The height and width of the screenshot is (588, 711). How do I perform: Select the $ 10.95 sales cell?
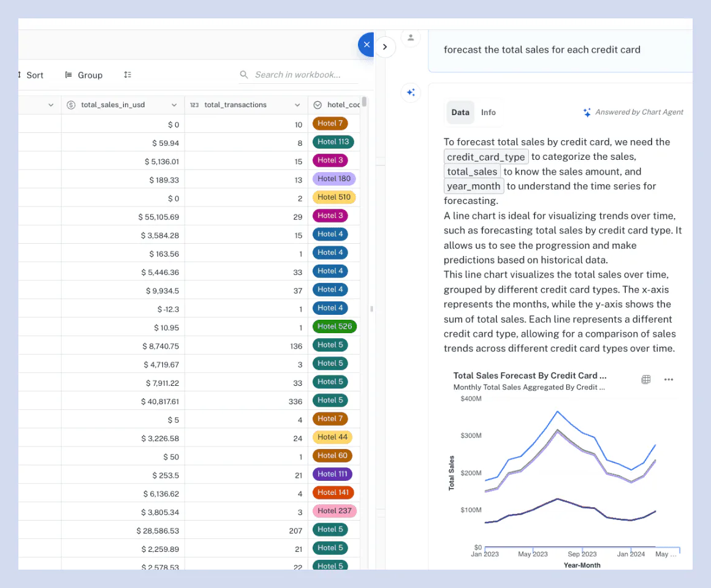[x=123, y=328]
